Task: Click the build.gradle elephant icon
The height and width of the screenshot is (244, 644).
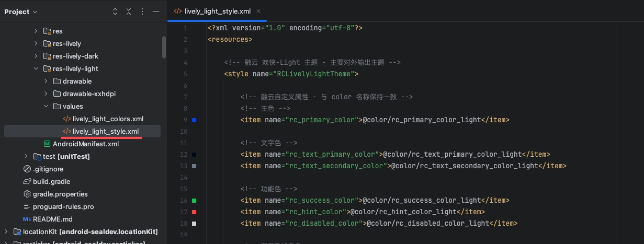Action: [x=28, y=181]
